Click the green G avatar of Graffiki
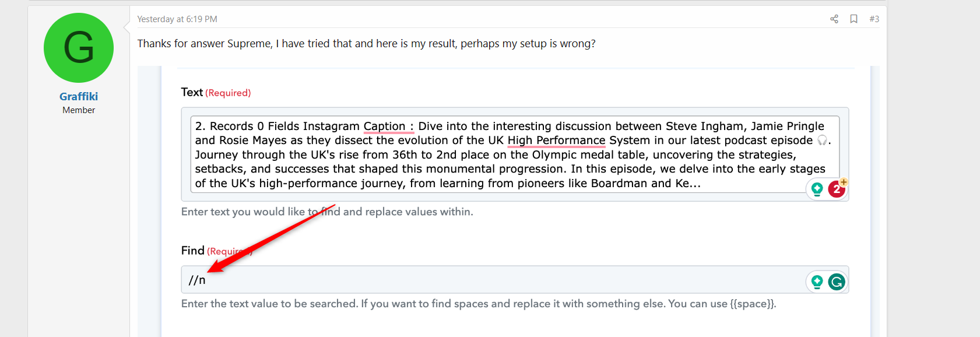The height and width of the screenshot is (337, 980). [x=79, y=48]
